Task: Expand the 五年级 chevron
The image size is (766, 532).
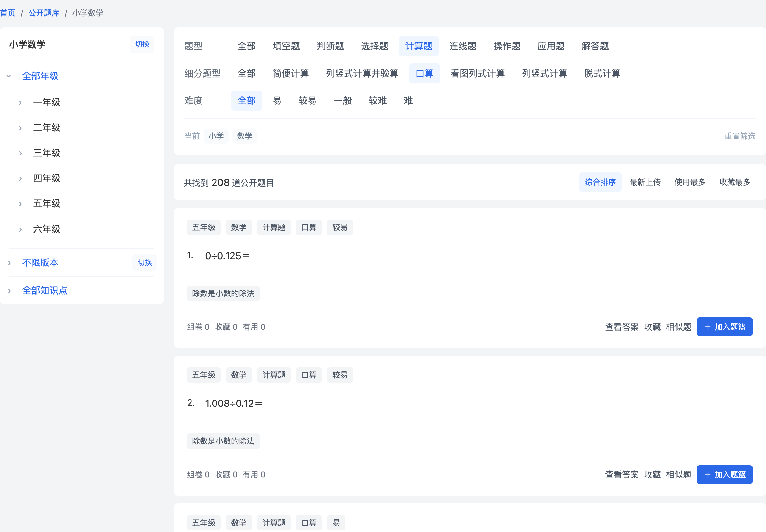Action: pos(20,204)
